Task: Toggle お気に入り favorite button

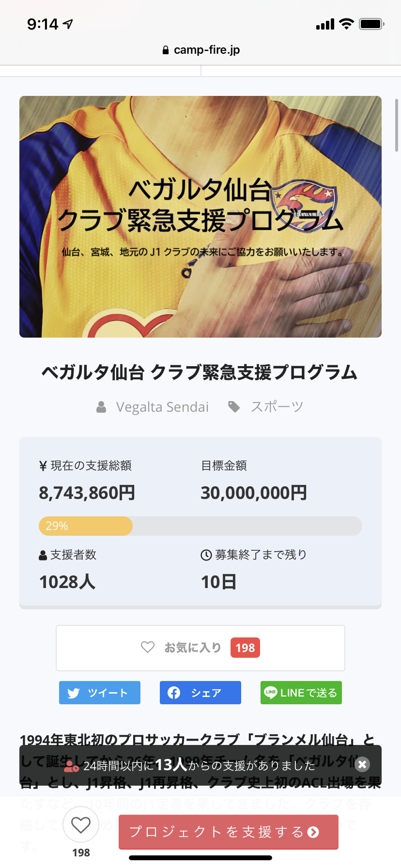Action: (200, 648)
